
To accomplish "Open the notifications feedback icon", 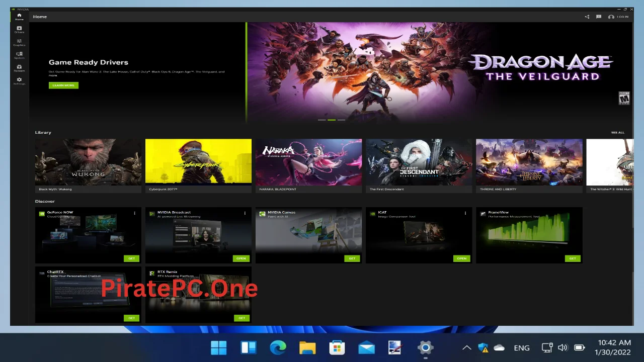I will pos(599,17).
